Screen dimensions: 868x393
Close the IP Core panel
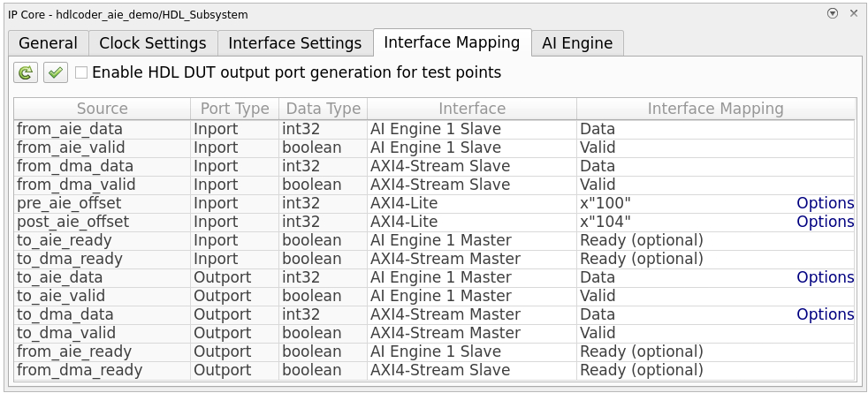(x=854, y=13)
